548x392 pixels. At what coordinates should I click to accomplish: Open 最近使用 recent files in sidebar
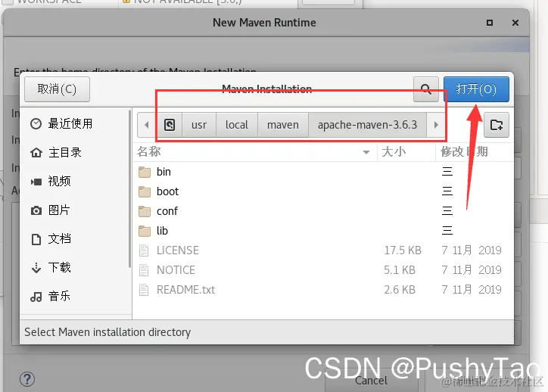75,123
